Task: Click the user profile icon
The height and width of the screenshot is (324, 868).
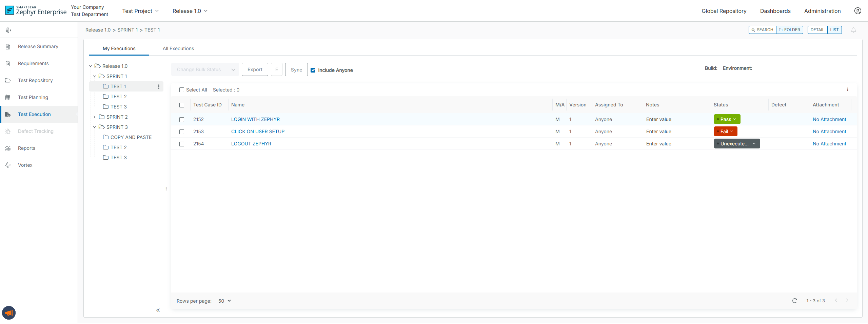Action: coord(857,11)
